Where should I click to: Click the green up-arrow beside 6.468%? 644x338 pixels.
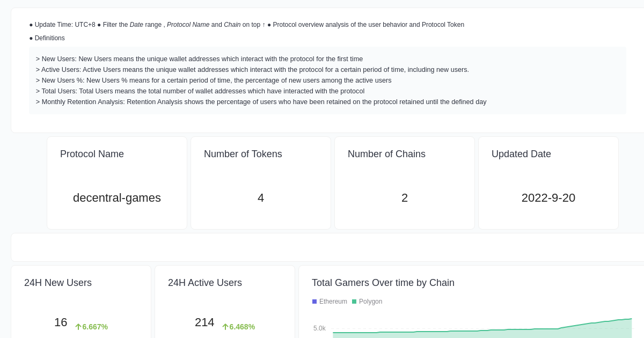225,327
